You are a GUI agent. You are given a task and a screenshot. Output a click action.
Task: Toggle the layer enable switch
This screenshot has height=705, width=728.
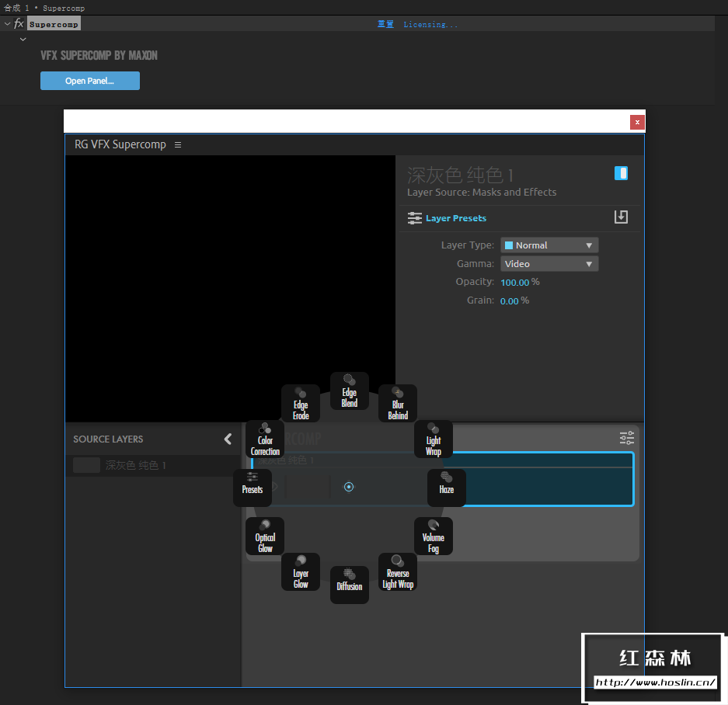tap(621, 172)
